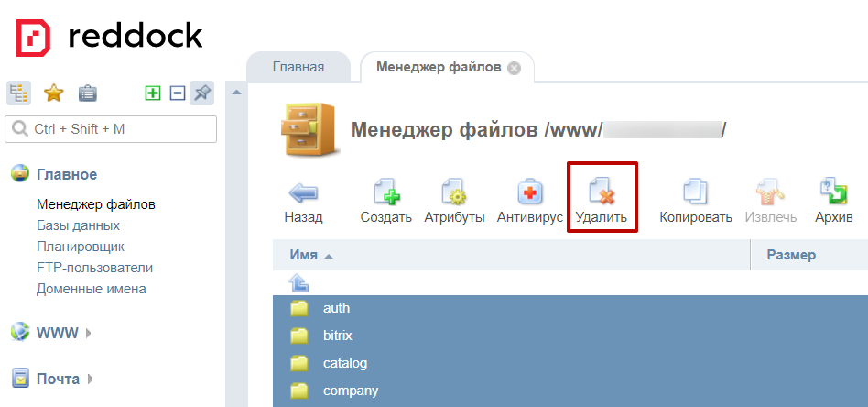
Task: Open FTP-пользователи link
Action: point(94,268)
